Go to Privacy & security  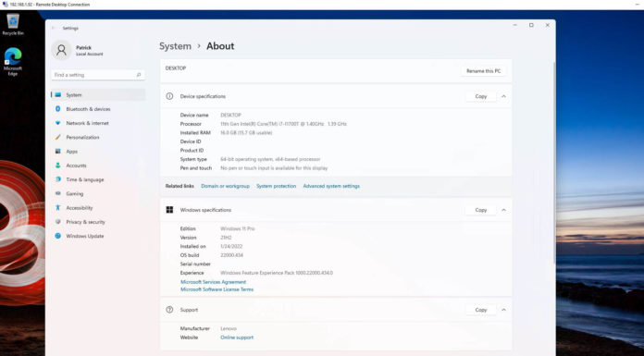coord(98,222)
